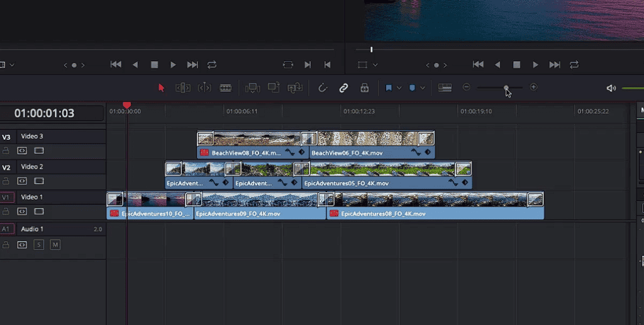
Task: Lock the Video 1 track
Action: [6, 212]
